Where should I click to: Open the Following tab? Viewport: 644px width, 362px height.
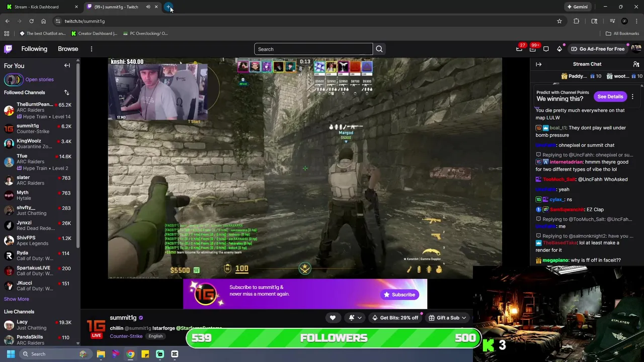(34, 49)
